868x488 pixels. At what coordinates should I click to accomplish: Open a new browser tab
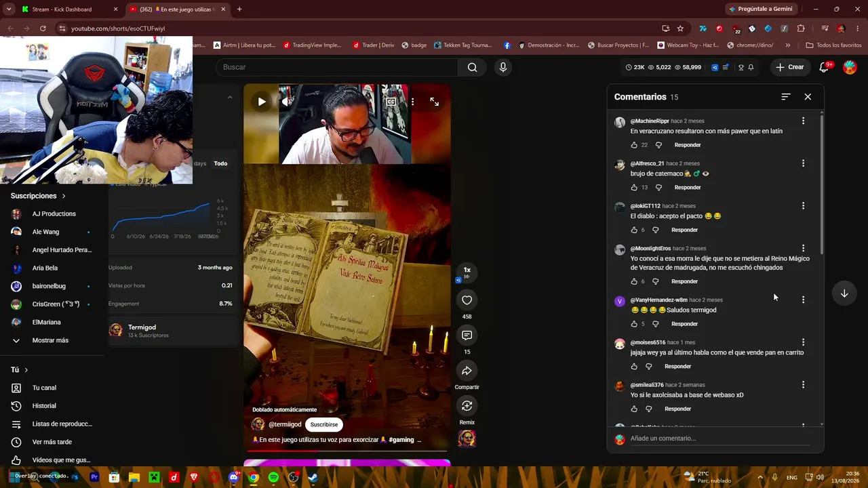(x=239, y=9)
